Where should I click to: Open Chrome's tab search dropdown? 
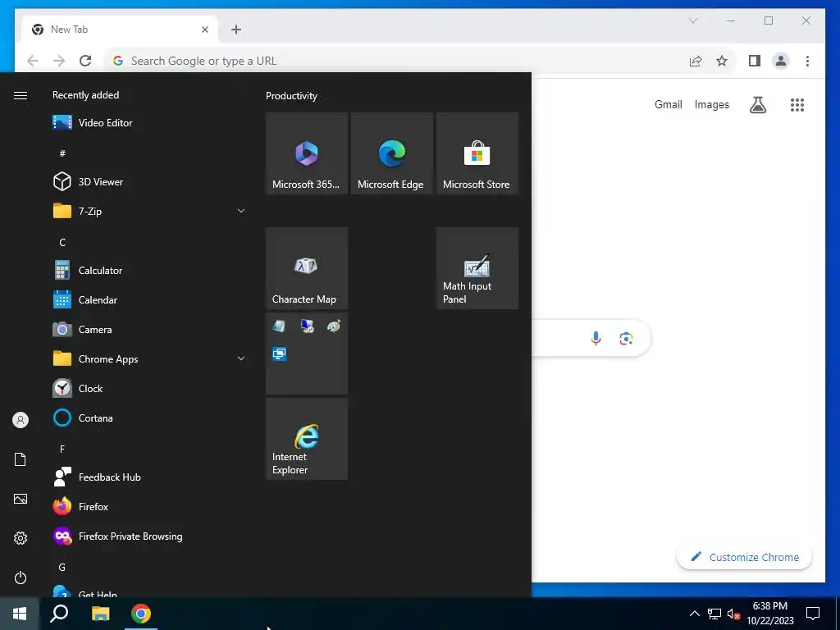click(693, 21)
